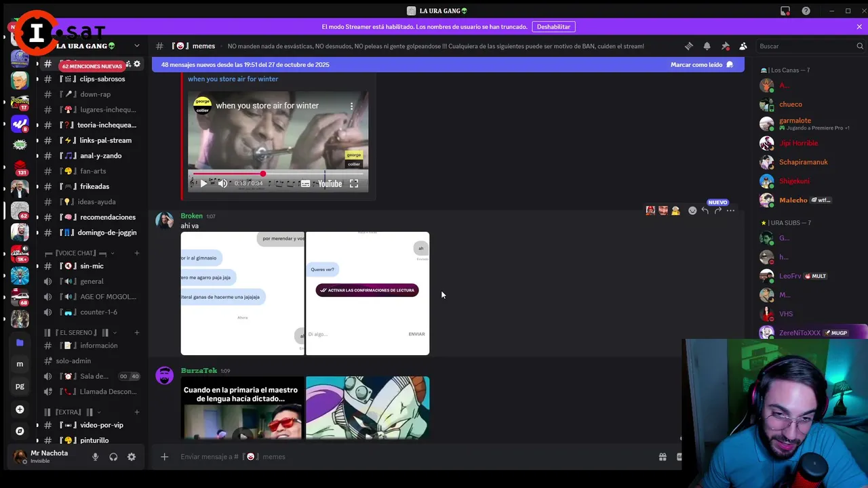The image size is (868, 488).
Task: Open notification settings bell icon
Action: 707,46
